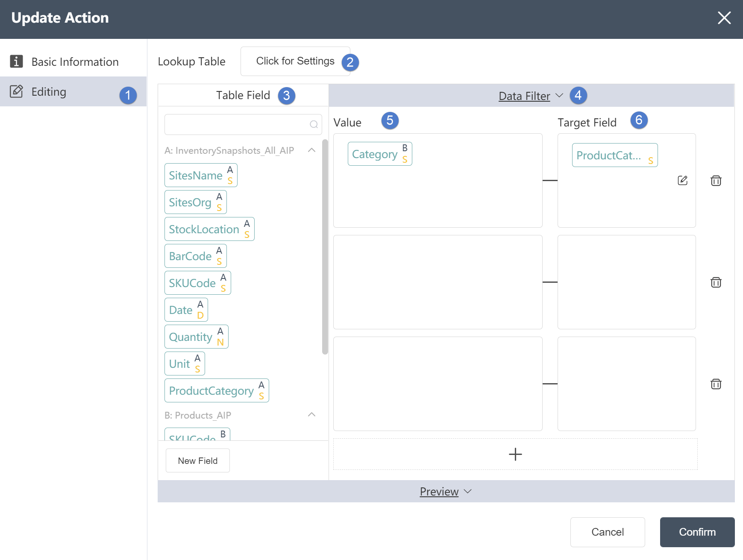
Task: Select the SKUCode field under table A
Action: [x=197, y=283]
